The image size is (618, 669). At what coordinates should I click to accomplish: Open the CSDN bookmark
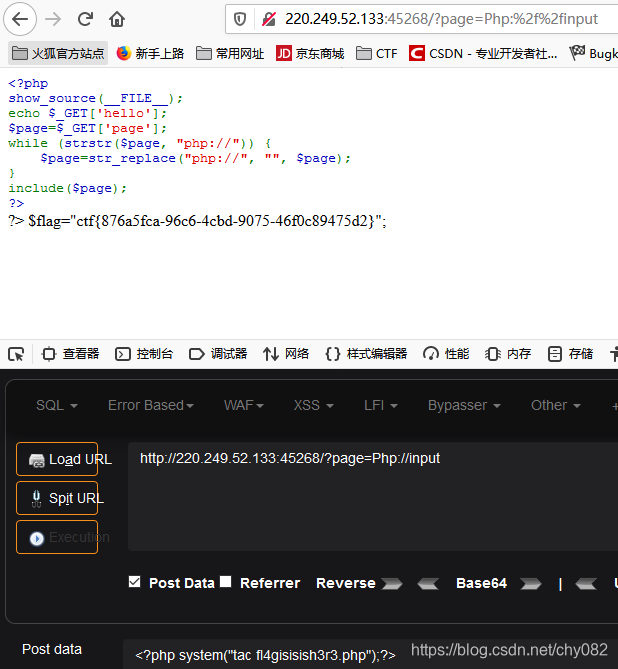(483, 53)
